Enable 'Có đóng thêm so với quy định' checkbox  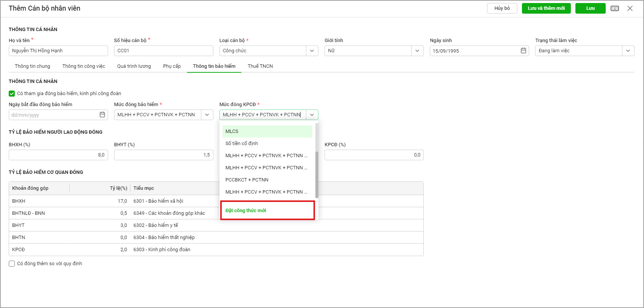pyautogui.click(x=12, y=264)
